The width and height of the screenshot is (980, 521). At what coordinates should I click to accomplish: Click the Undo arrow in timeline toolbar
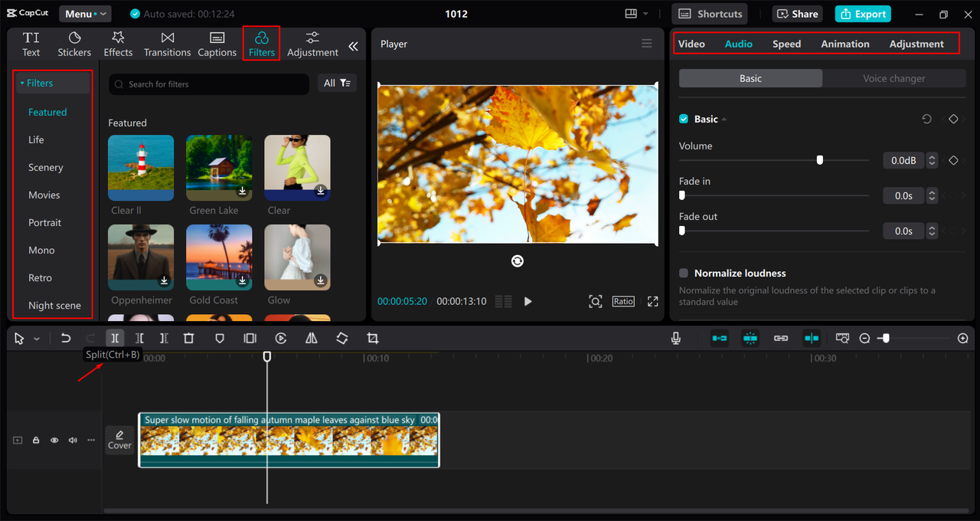point(66,338)
